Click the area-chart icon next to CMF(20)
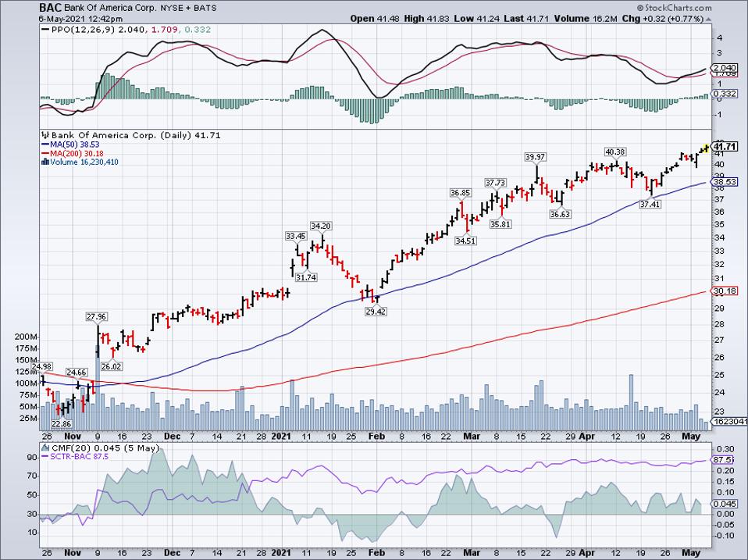748x560 pixels. [46, 448]
